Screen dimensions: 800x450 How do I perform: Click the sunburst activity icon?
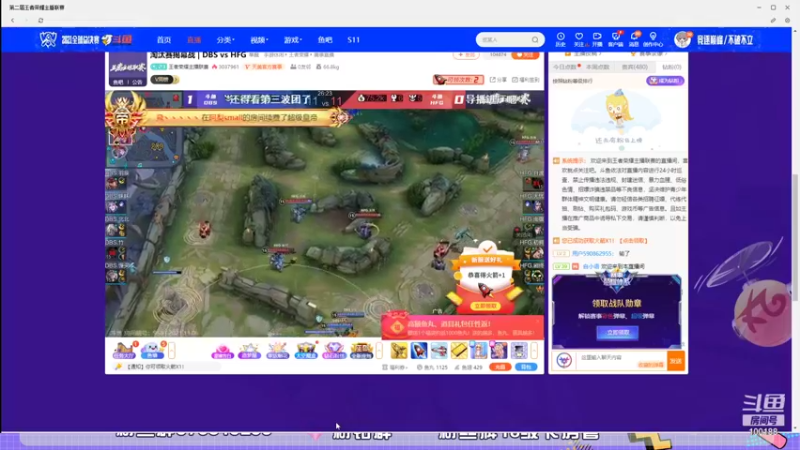click(278, 351)
